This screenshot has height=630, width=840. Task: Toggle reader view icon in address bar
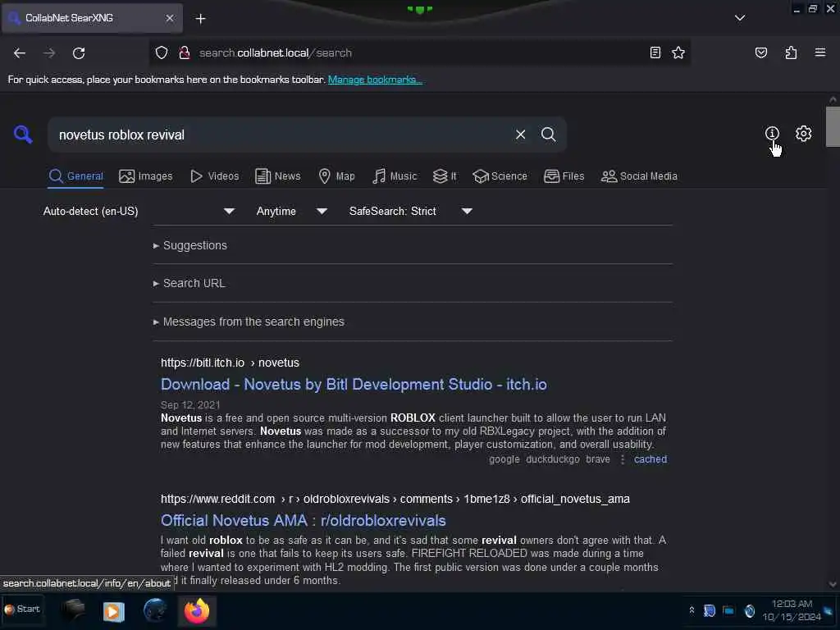click(655, 52)
